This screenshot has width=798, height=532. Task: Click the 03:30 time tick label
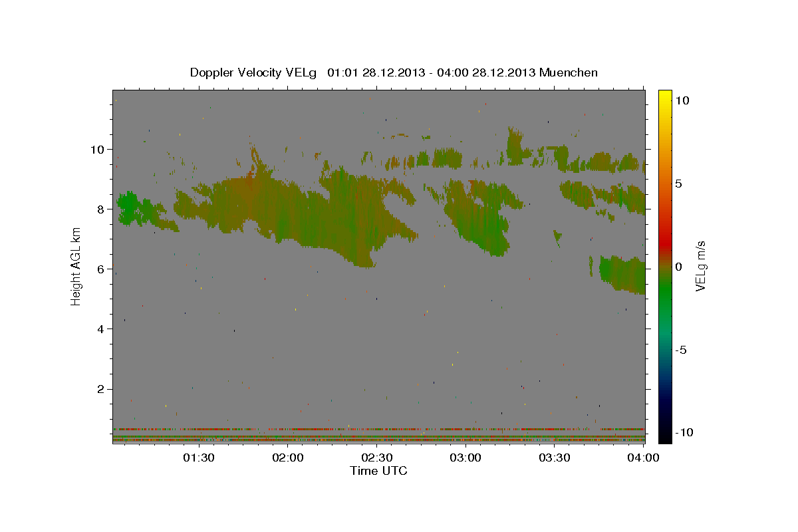(554, 458)
